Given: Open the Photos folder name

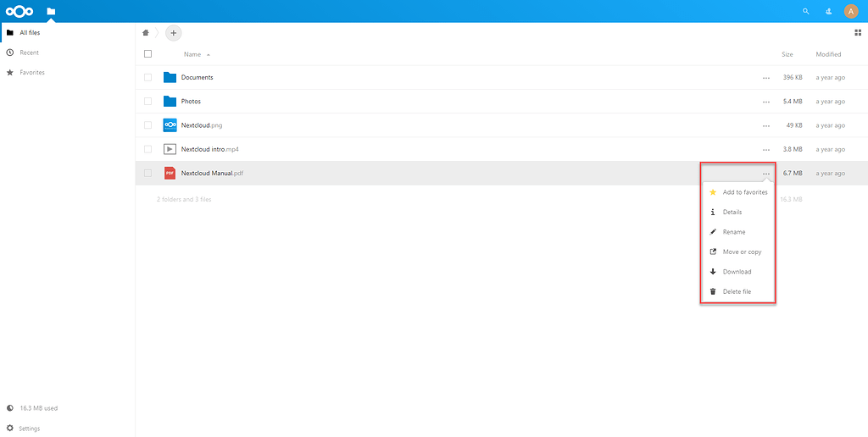Looking at the screenshot, I should (x=191, y=102).
